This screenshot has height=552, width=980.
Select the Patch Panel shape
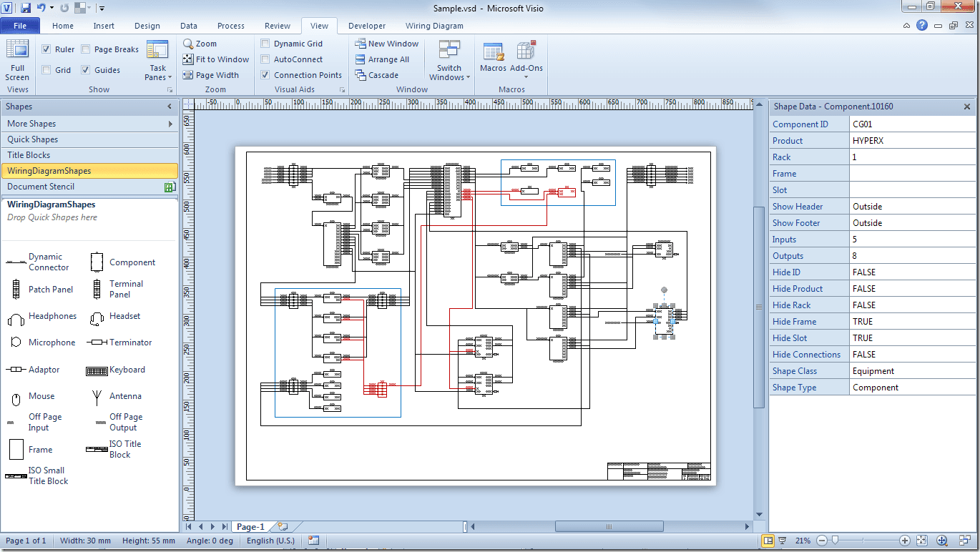[x=52, y=289]
